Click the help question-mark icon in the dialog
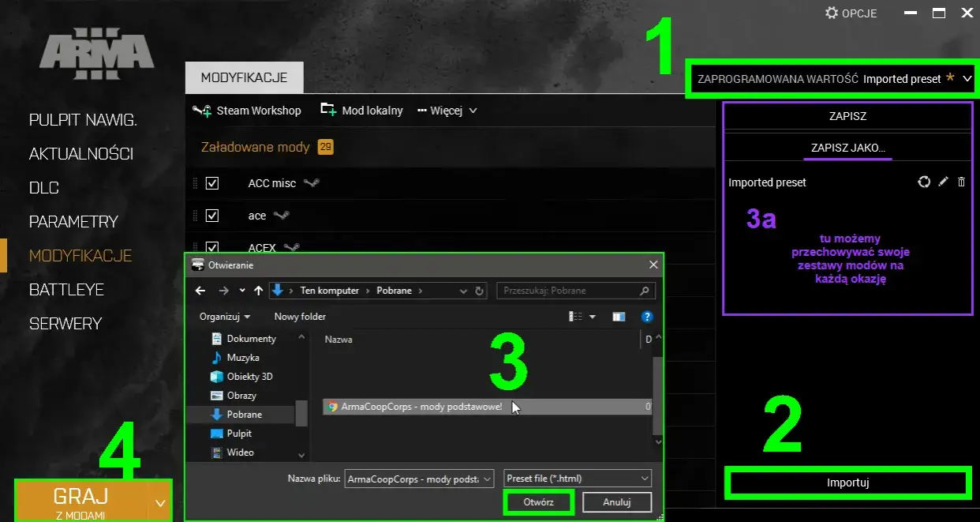Image resolution: width=980 pixels, height=522 pixels. [646, 317]
